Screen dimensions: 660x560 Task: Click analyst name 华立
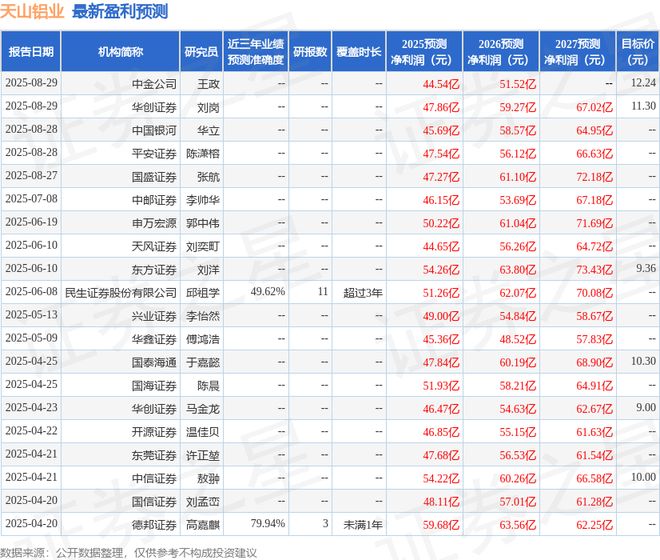point(208,131)
